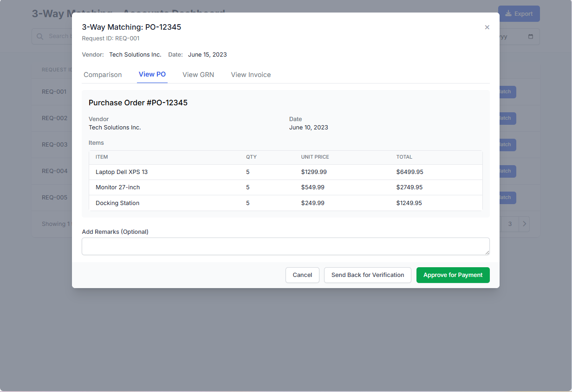Image resolution: width=572 pixels, height=392 pixels.
Task: Switch to the Comparison tab
Action: [103, 75]
